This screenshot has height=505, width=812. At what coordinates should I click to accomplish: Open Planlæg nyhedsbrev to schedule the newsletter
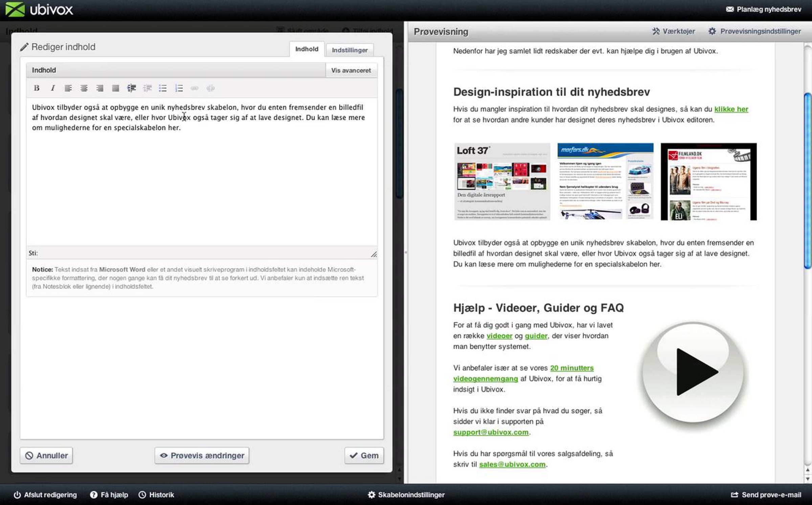tap(764, 9)
